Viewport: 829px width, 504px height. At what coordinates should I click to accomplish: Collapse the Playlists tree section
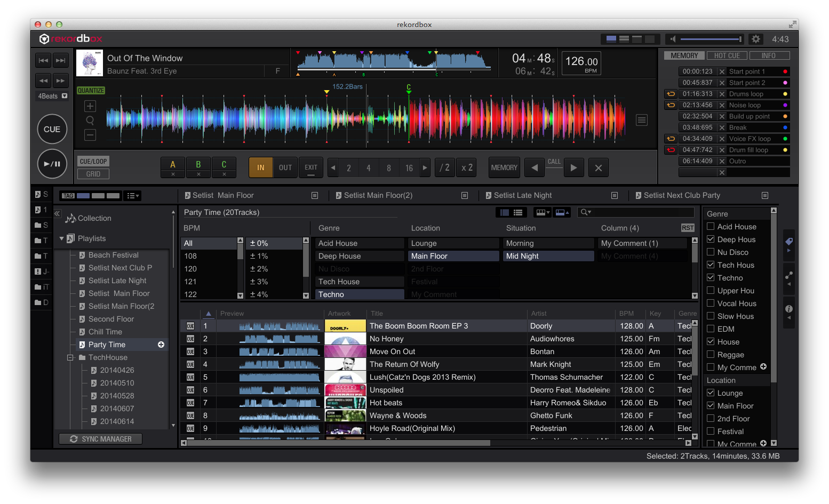coord(61,238)
